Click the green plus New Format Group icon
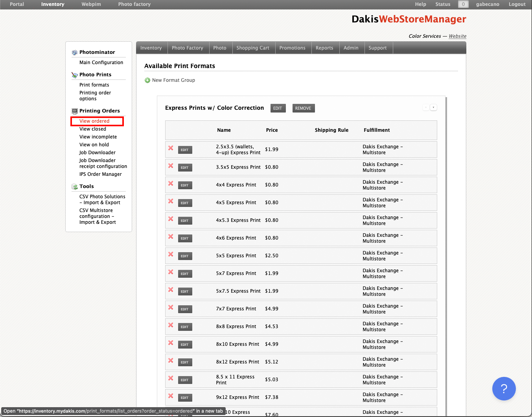 tap(147, 80)
